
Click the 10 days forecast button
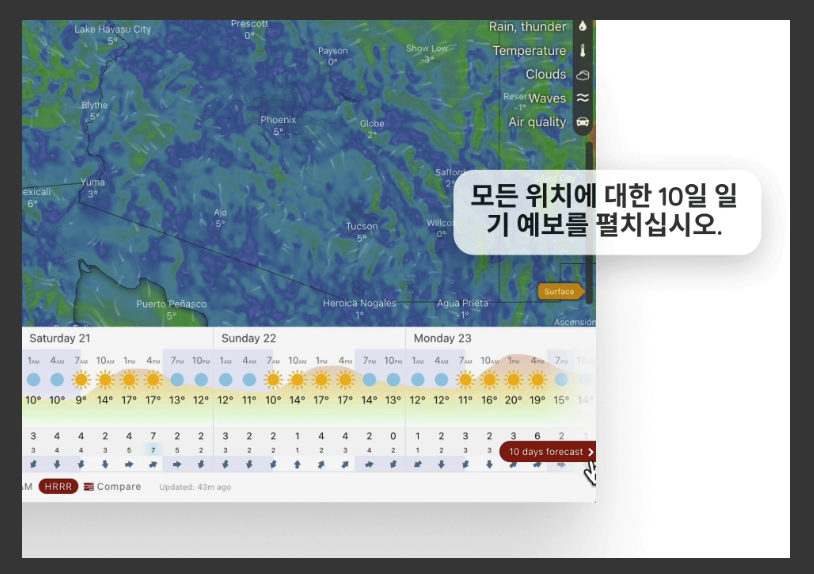click(548, 452)
